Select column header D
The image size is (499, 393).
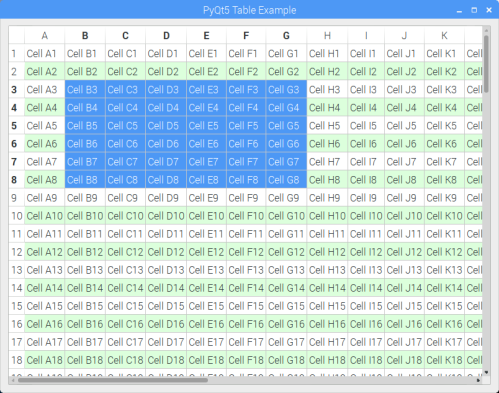click(x=166, y=35)
